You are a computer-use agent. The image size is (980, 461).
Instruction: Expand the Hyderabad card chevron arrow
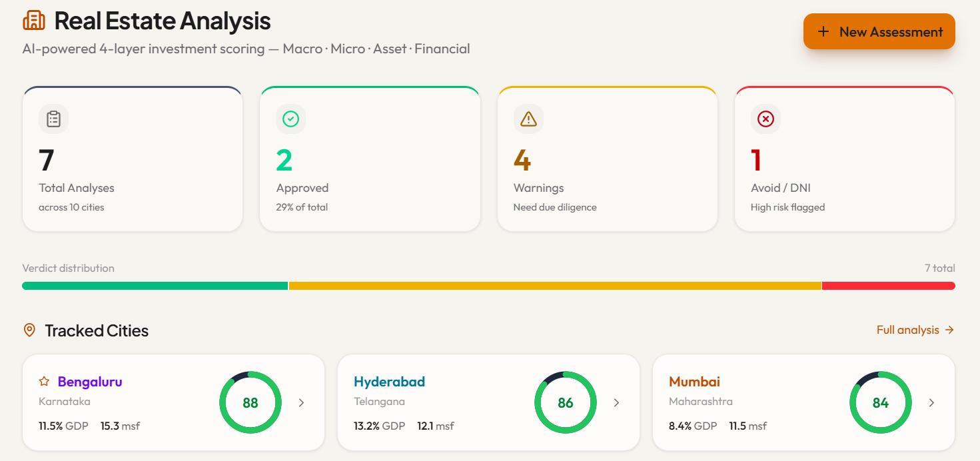click(616, 402)
